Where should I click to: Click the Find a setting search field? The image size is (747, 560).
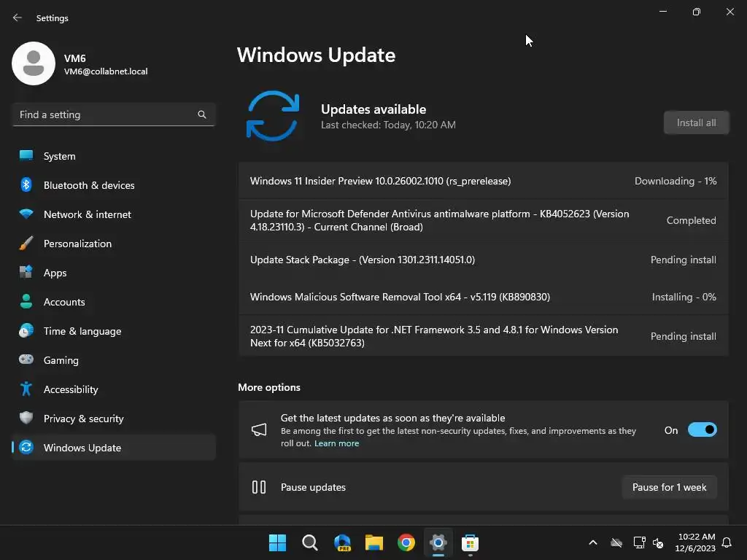113,114
